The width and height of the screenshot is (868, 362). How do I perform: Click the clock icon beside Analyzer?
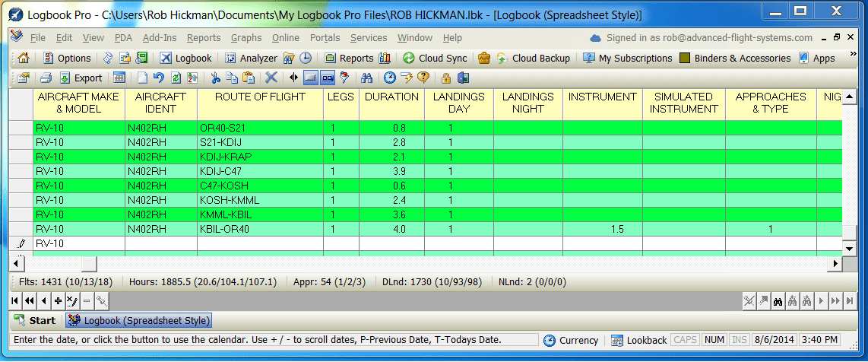[x=305, y=58]
